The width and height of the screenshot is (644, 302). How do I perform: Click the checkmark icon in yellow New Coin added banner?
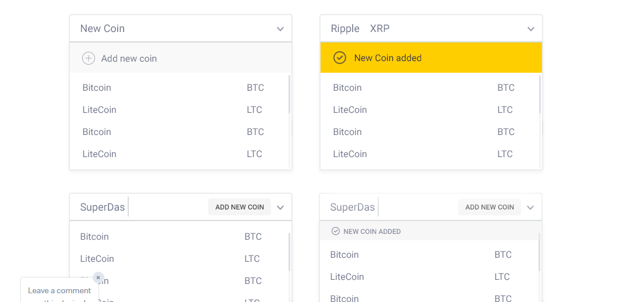[x=340, y=58]
